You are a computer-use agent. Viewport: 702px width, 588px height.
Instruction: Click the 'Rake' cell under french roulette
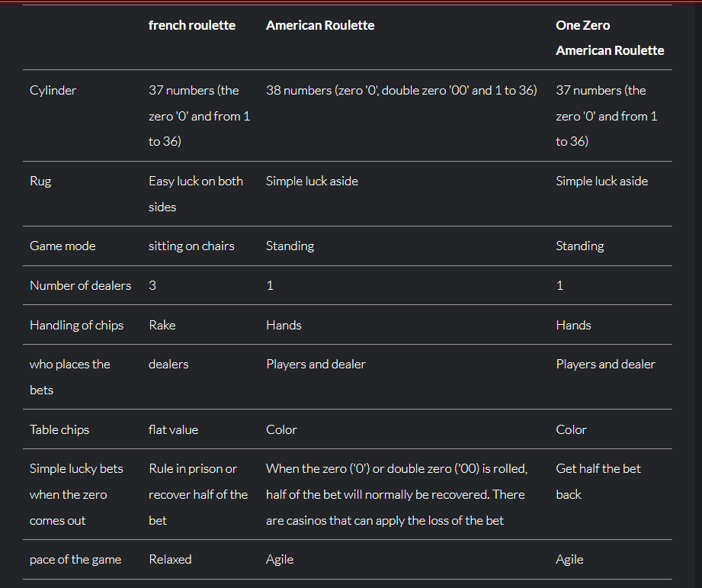(x=162, y=325)
